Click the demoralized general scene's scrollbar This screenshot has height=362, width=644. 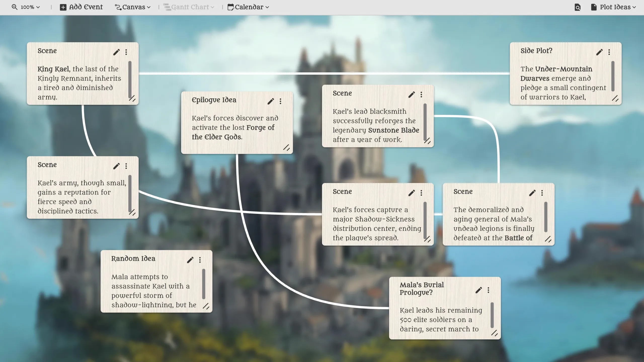546,217
